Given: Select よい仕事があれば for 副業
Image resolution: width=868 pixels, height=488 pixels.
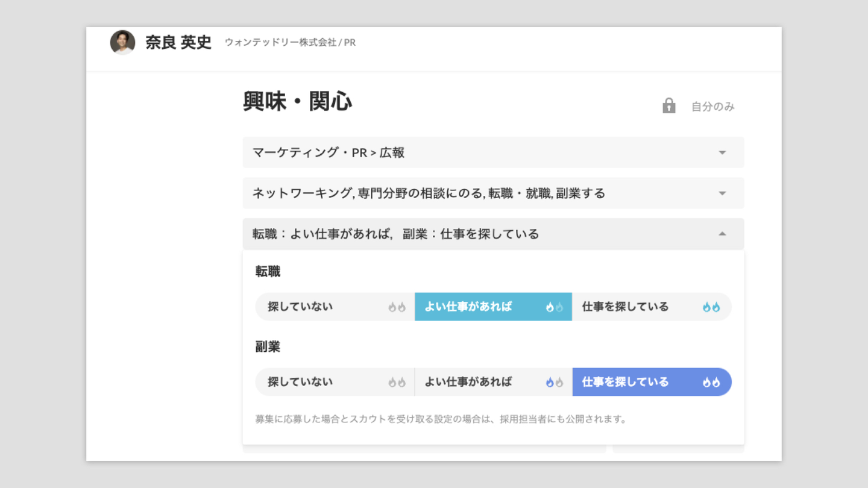Looking at the screenshot, I should (468, 382).
